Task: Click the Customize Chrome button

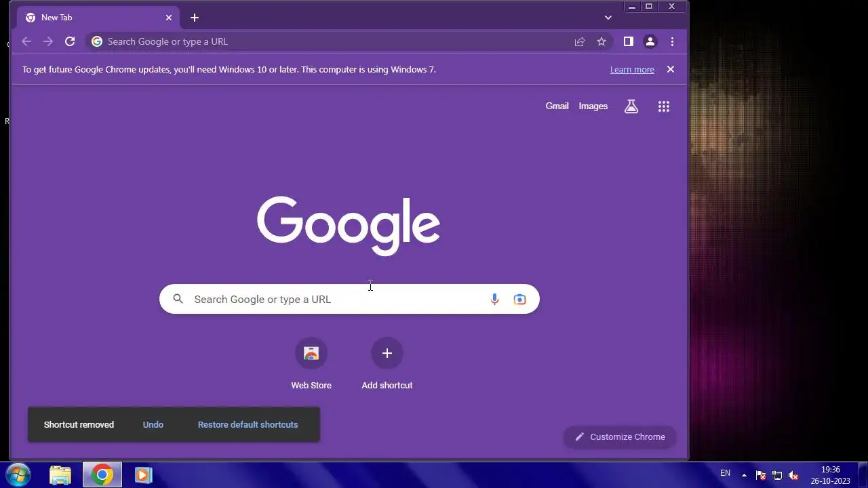Action: click(x=620, y=436)
